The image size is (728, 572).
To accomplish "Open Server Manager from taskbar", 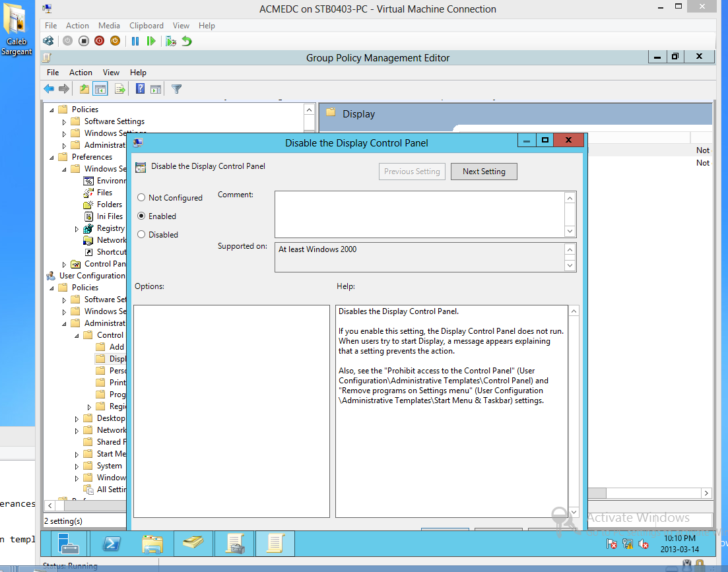I will [x=69, y=544].
